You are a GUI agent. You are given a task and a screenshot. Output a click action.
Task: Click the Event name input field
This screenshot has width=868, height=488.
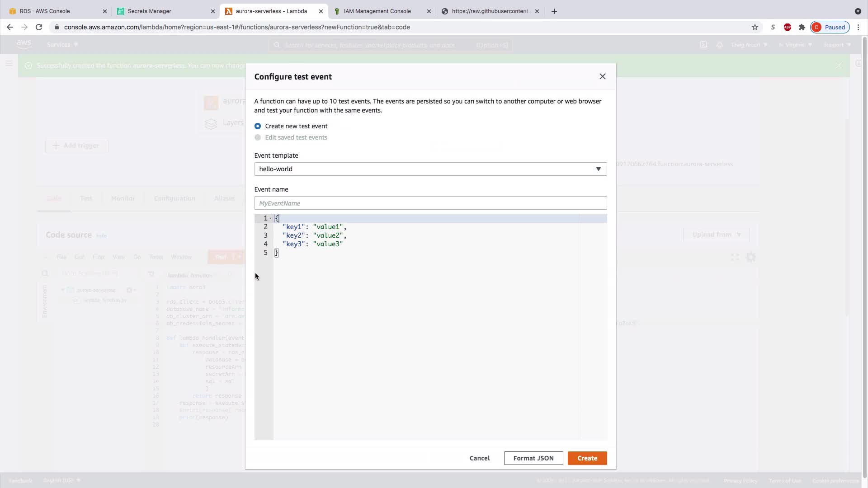click(430, 203)
